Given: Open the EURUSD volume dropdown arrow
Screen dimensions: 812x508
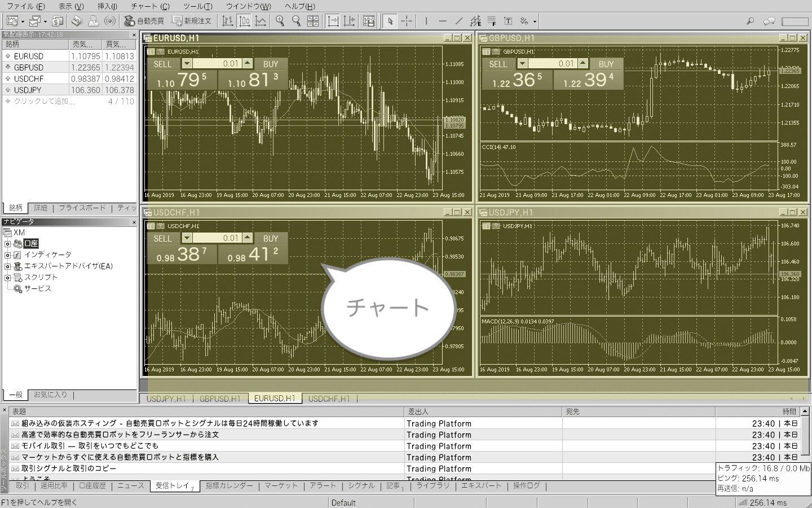Looking at the screenshot, I should (187, 64).
